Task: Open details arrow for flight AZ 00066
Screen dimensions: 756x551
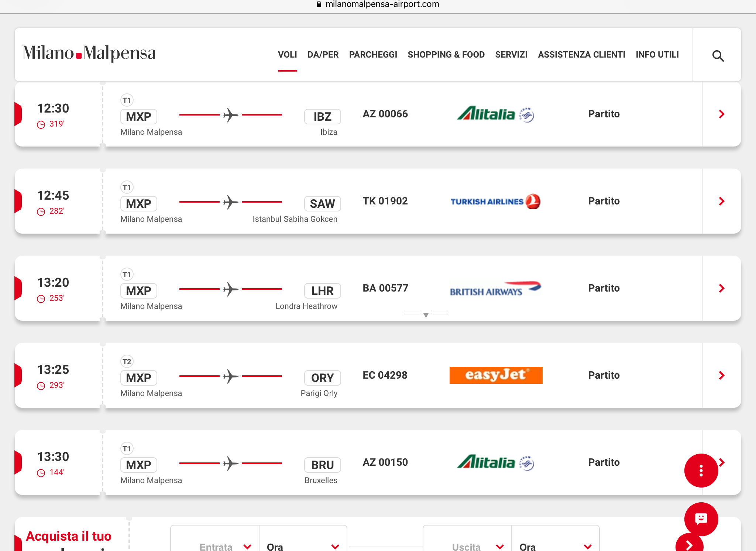Action: 721,114
